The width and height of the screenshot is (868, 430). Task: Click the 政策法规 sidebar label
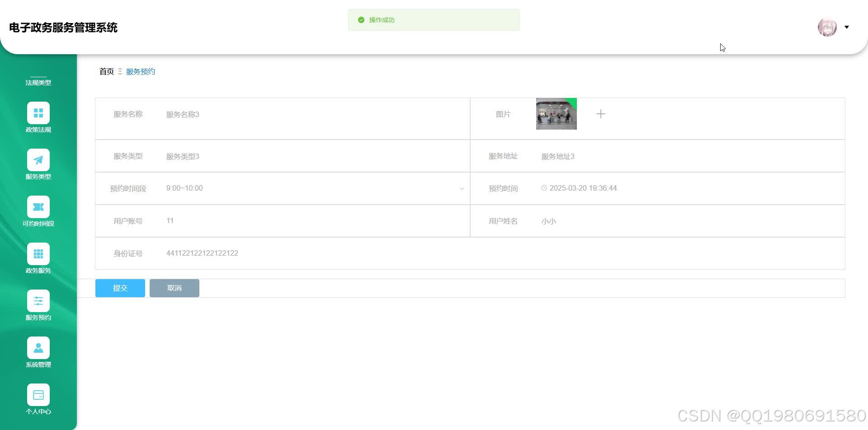coord(38,130)
